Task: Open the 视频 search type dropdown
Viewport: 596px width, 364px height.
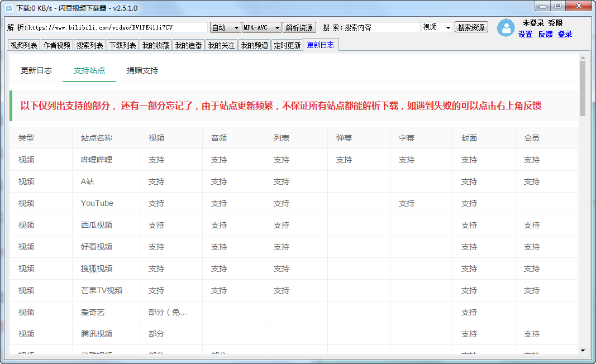Action: [x=437, y=27]
